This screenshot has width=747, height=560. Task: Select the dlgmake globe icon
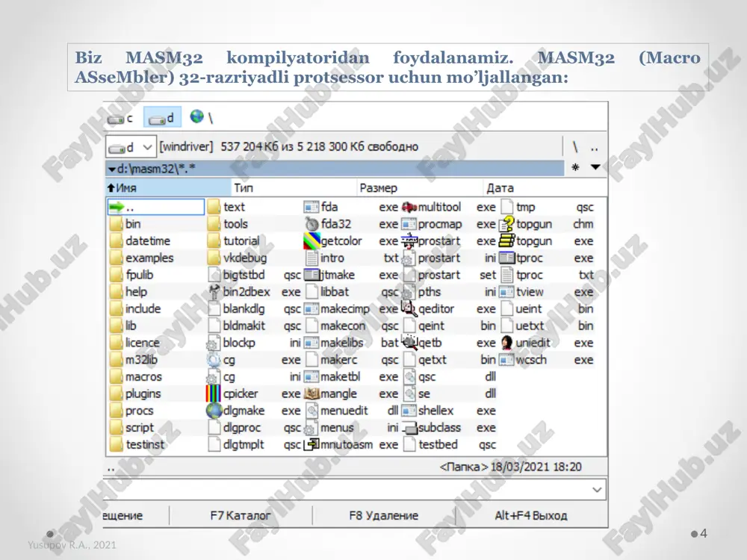point(214,411)
